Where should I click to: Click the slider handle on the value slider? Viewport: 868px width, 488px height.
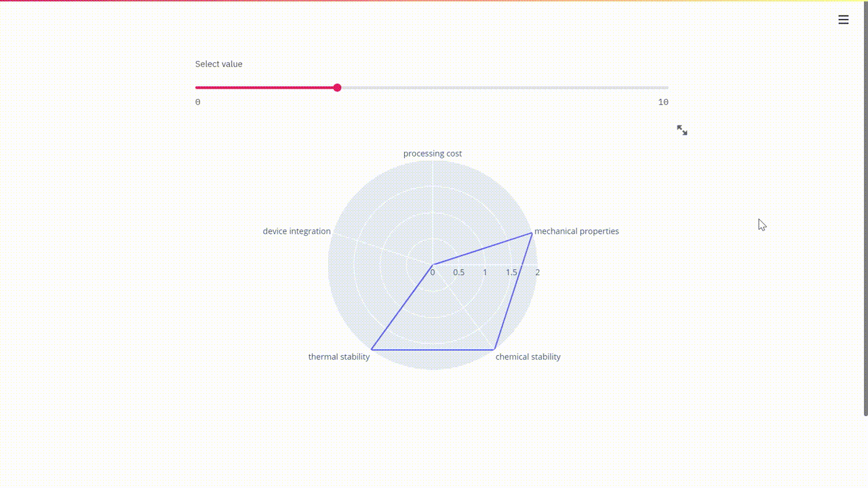(x=337, y=87)
